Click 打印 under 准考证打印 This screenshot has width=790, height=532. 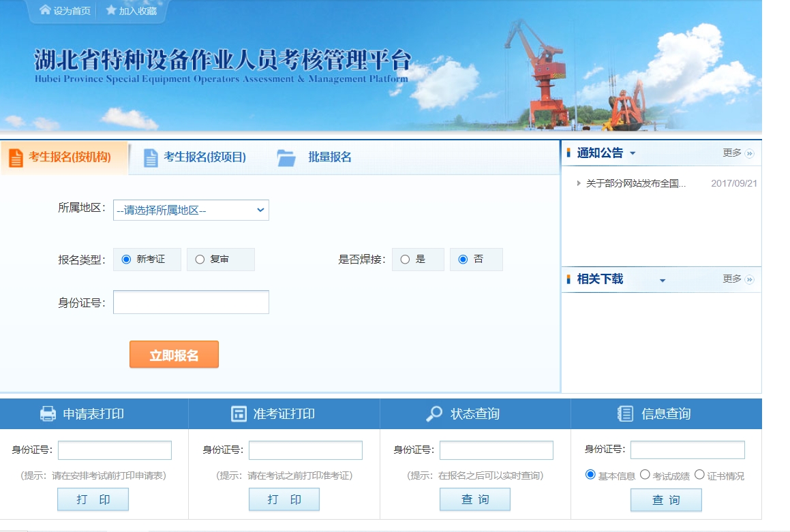point(284,499)
